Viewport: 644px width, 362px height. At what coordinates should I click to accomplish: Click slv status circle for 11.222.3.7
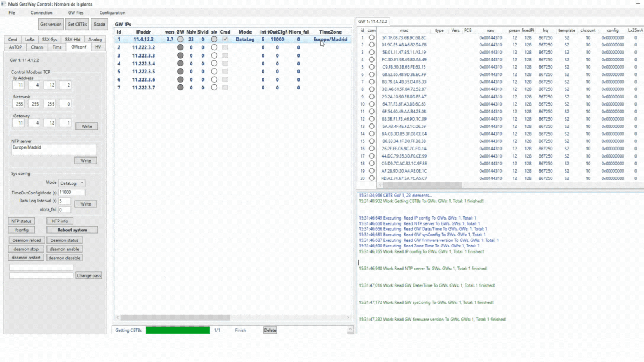pyautogui.click(x=214, y=87)
